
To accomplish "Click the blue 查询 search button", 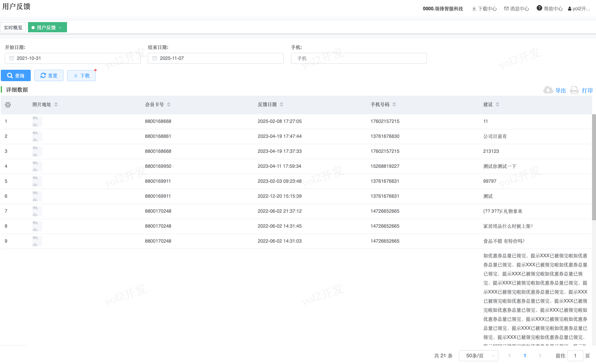I will [16, 76].
